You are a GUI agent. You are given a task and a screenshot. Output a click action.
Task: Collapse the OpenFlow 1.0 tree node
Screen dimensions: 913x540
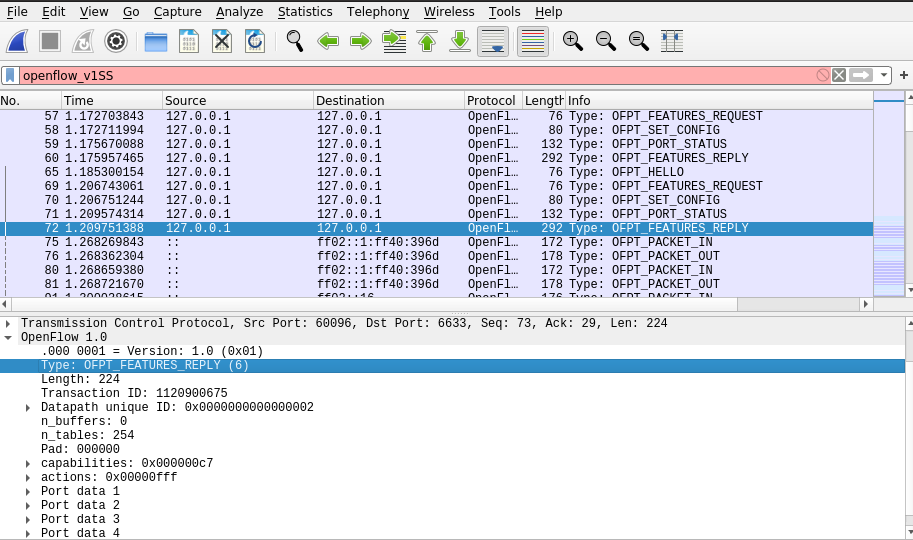coord(8,337)
